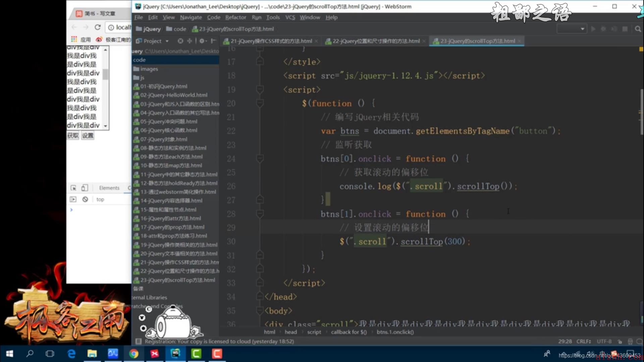The image size is (644, 362).
Task: Click the 获取 button in browser
Action: (x=73, y=135)
